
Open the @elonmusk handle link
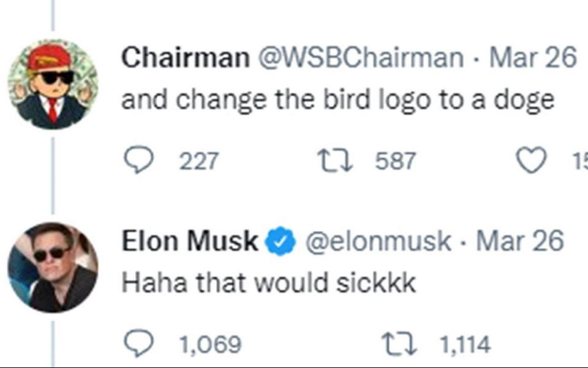(x=378, y=242)
